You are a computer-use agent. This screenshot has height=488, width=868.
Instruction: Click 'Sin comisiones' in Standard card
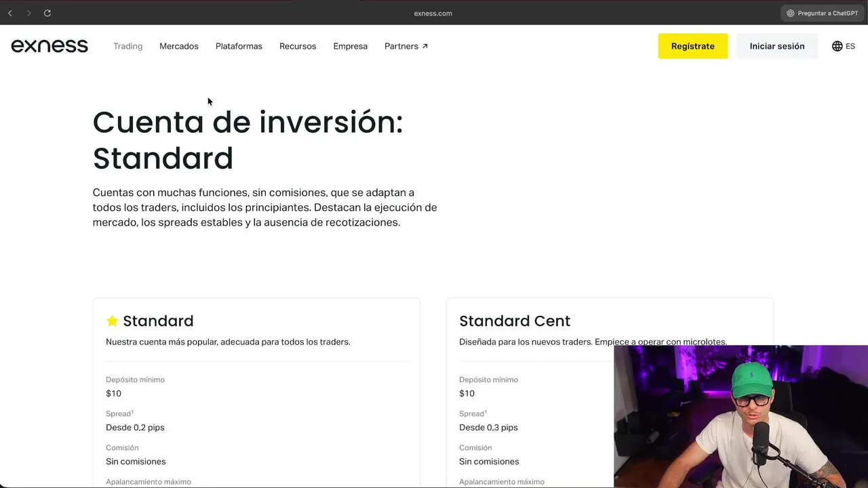pyautogui.click(x=136, y=462)
